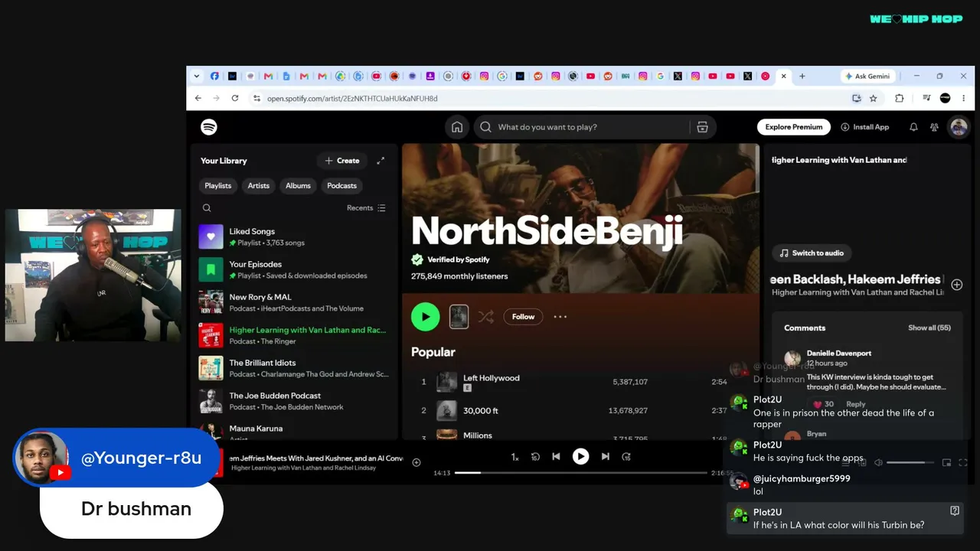Change the playback speed from 1x
The image size is (980, 551).
pos(514,457)
